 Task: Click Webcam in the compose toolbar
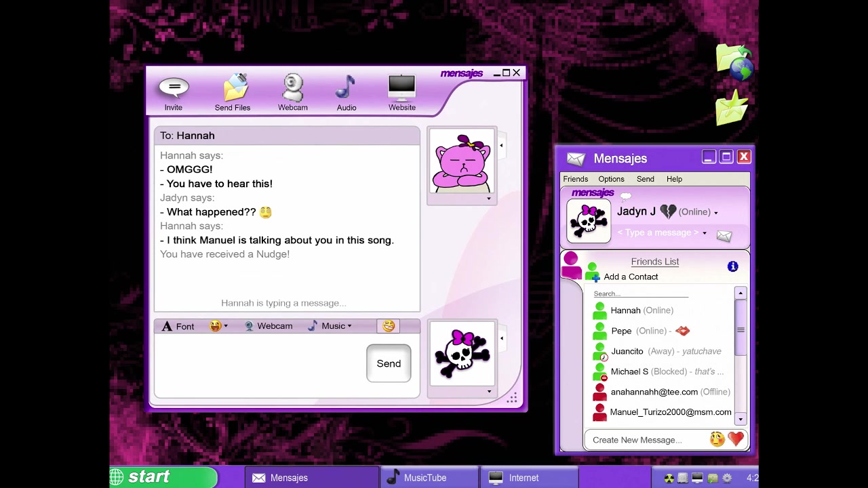pos(268,326)
